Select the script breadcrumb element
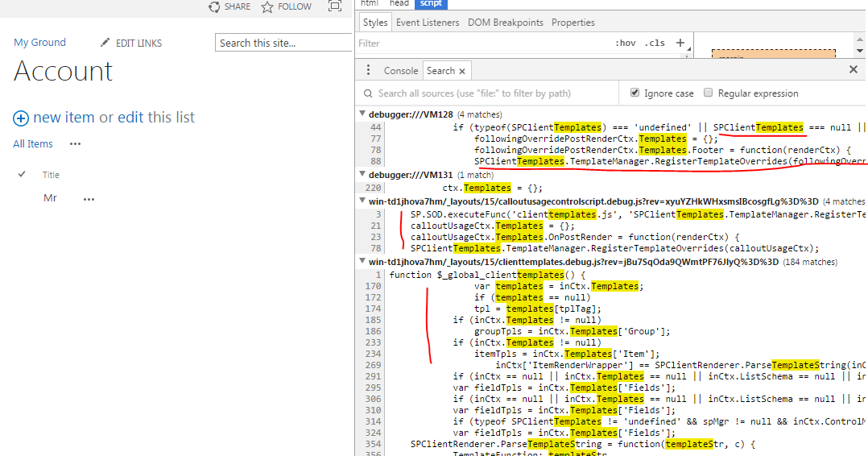 click(x=431, y=4)
